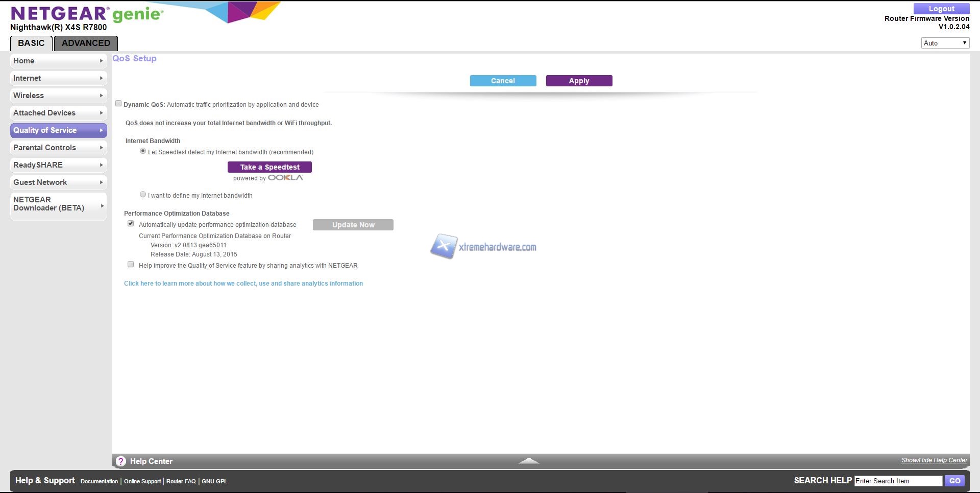Click the search help input field

[x=898, y=481]
